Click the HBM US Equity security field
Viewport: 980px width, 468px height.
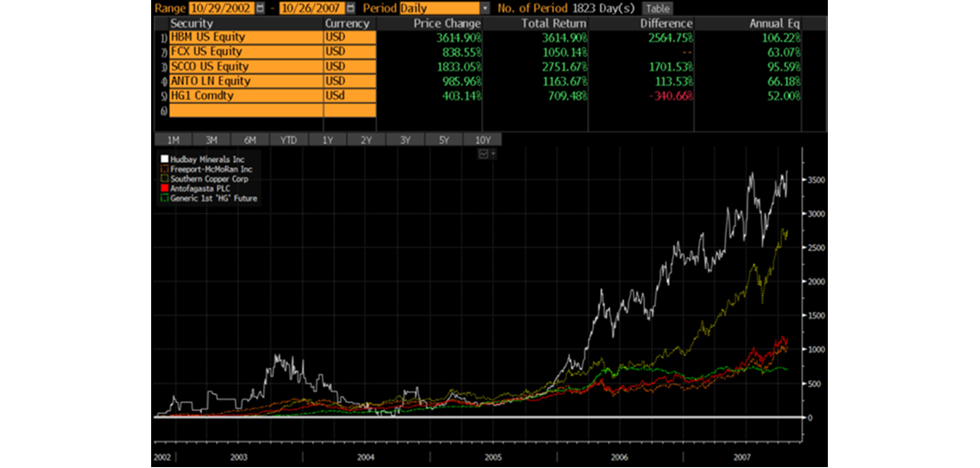coord(245,37)
